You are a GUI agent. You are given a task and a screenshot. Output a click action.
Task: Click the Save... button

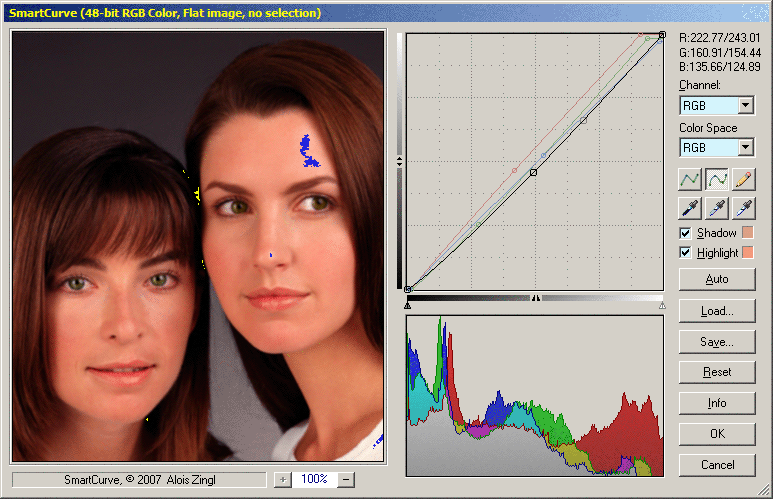(x=717, y=342)
